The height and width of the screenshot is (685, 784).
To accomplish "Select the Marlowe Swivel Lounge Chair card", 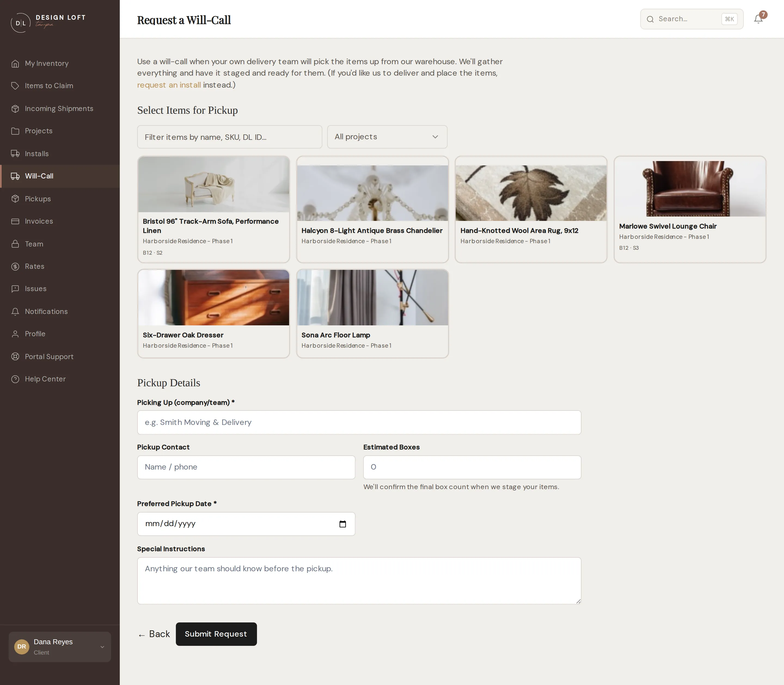I will pyautogui.click(x=690, y=209).
